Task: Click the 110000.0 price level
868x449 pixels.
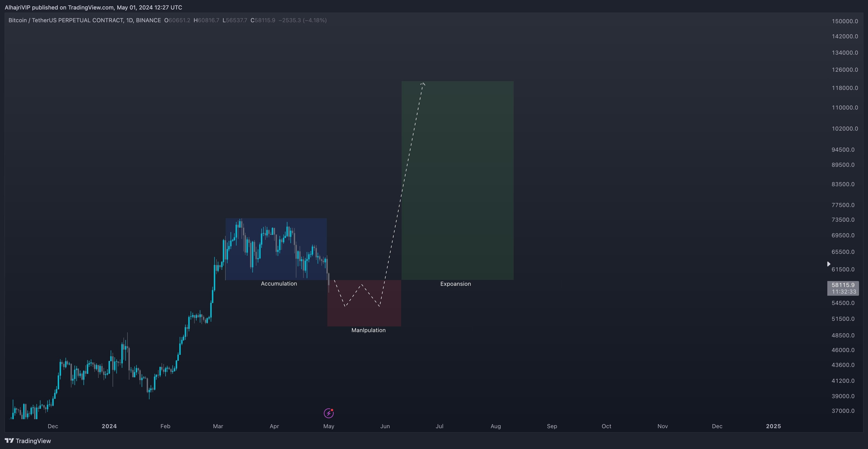Action: click(x=845, y=108)
